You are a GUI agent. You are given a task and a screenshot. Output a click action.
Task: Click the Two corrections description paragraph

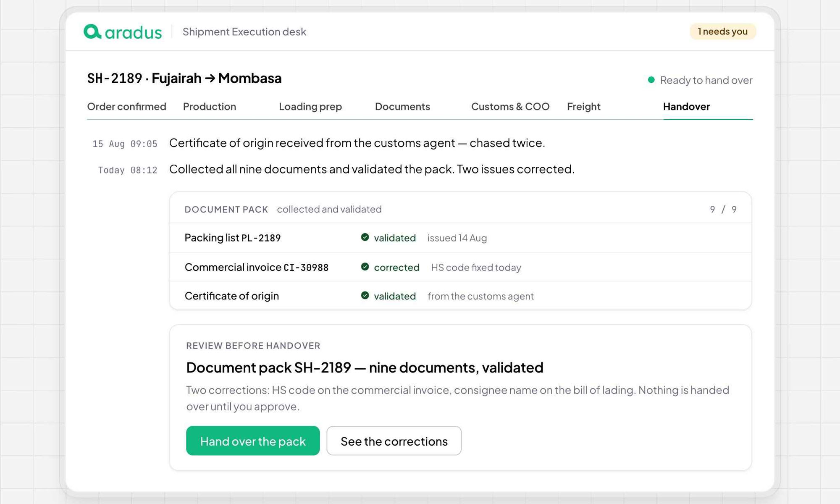coord(458,398)
